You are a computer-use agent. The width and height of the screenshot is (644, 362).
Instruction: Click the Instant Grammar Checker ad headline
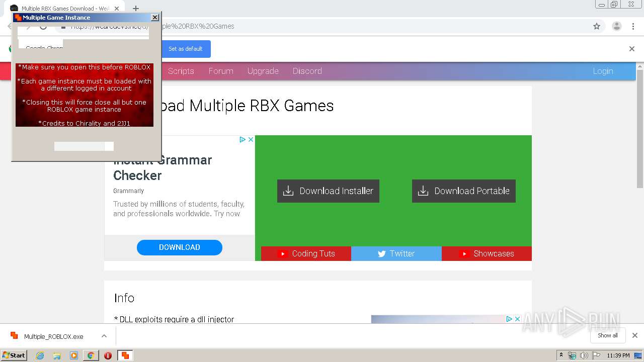163,168
